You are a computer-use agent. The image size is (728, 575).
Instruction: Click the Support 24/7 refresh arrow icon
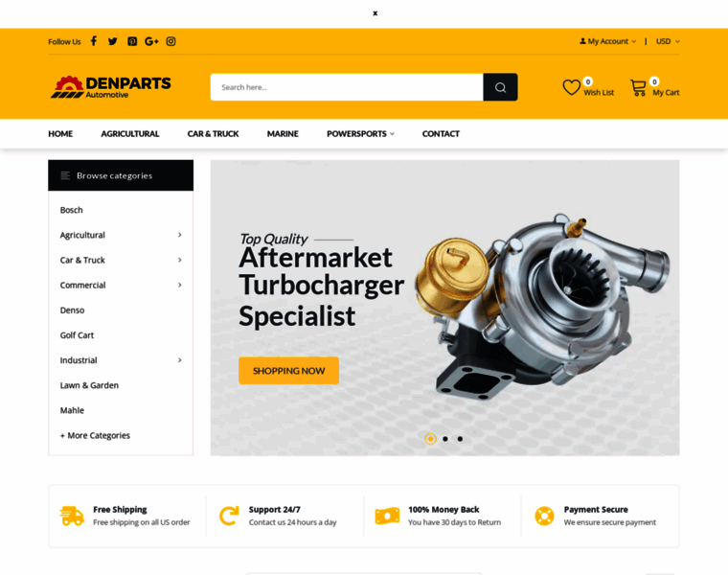pos(229,516)
